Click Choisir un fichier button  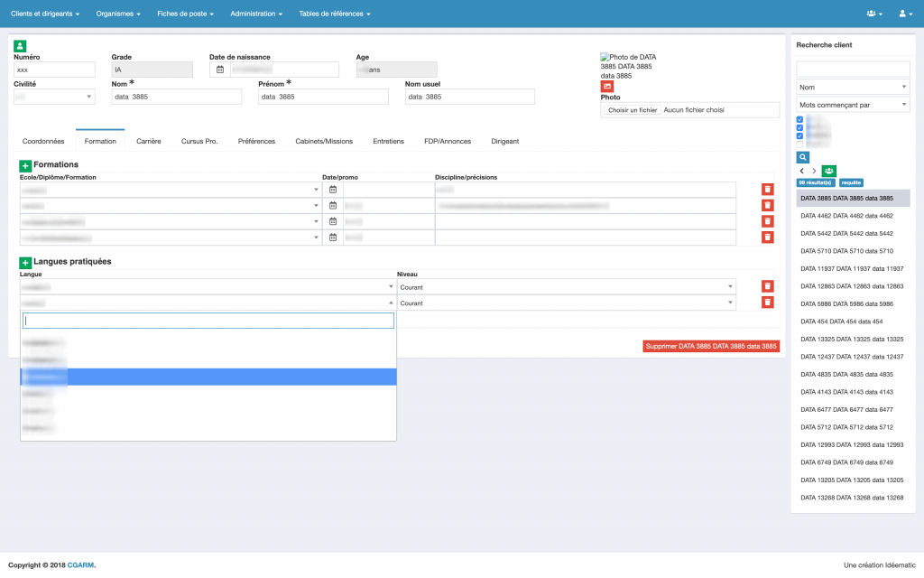(x=633, y=110)
